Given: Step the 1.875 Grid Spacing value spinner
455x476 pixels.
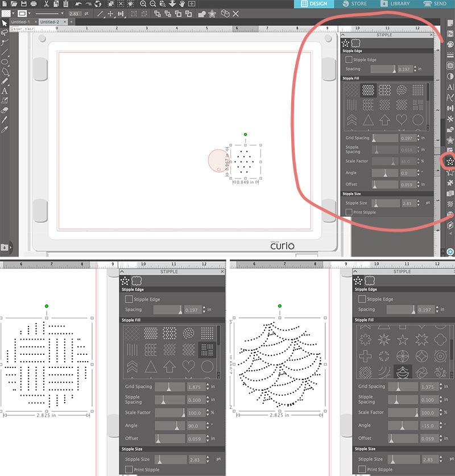Looking at the screenshot, I should (x=208, y=387).
